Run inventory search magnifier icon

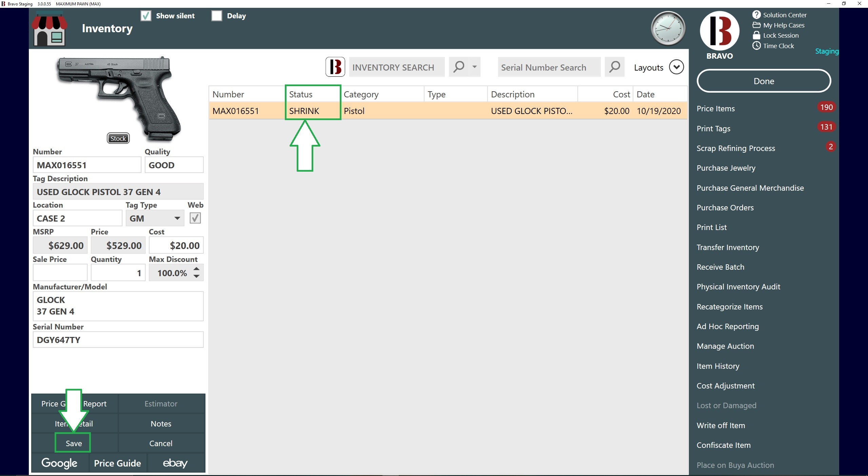coord(458,67)
